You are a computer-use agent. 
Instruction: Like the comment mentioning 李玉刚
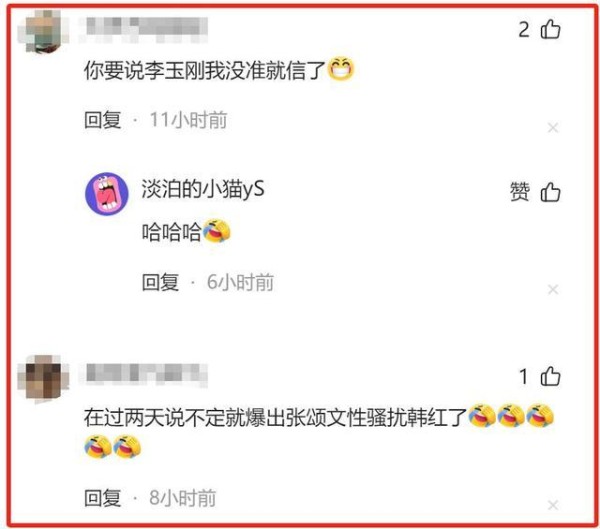coord(550,29)
